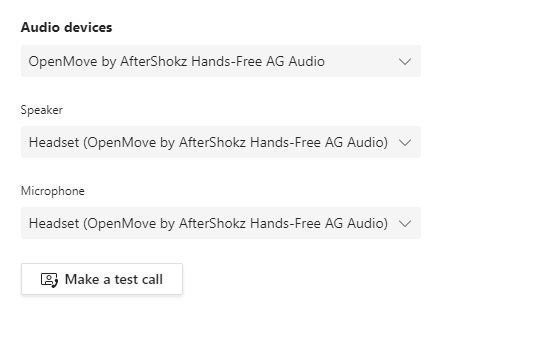Click the chevron arrow in the Microphone box
This screenshot has height=362, width=559.
click(x=405, y=224)
